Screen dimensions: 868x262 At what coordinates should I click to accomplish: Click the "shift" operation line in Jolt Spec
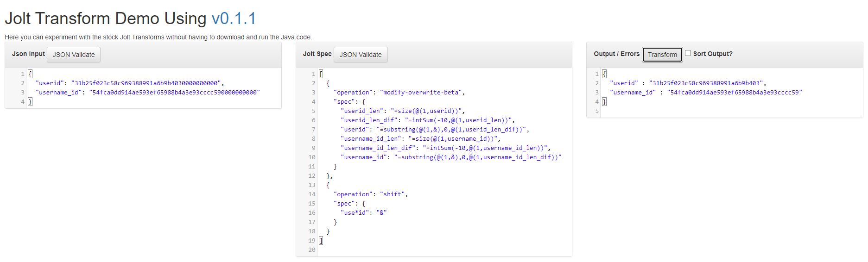coord(371,194)
